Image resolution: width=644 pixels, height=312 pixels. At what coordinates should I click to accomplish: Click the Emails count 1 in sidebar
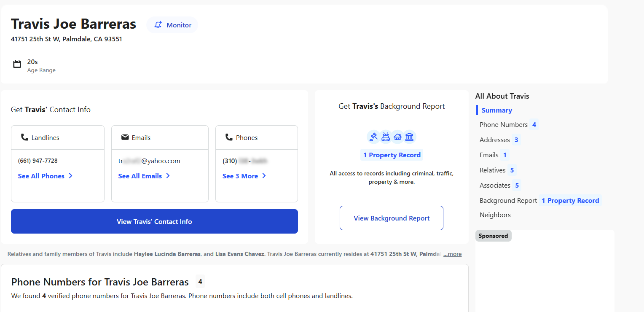[x=505, y=155]
